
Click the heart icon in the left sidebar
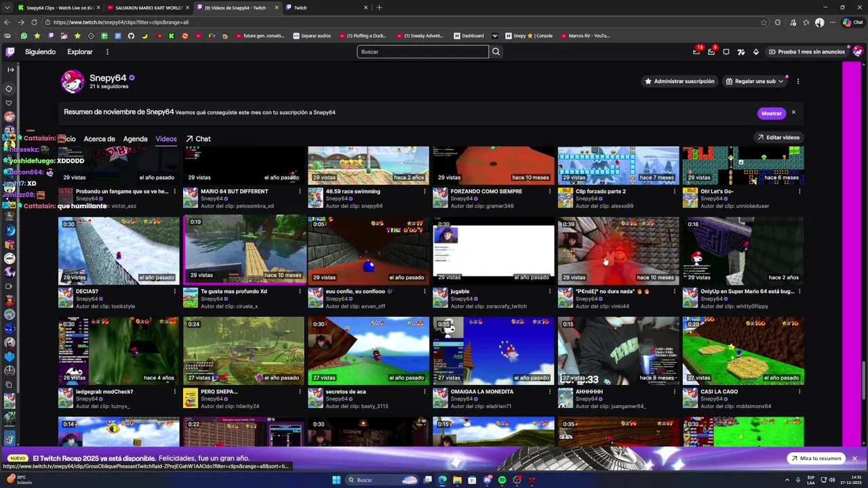9,103
